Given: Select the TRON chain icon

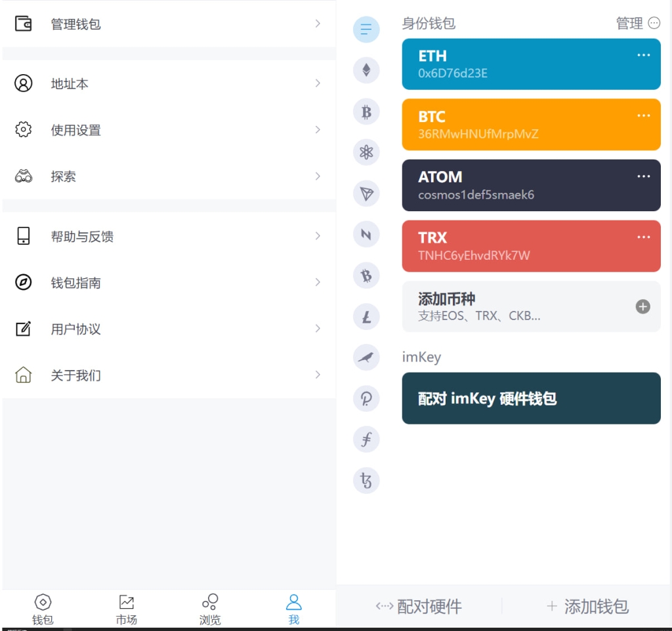Looking at the screenshot, I should [x=366, y=193].
